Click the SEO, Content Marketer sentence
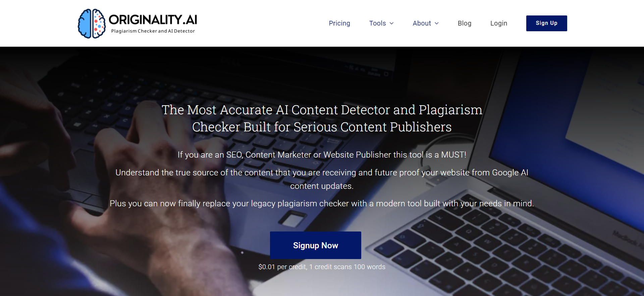Viewport: 644px width, 296px height. click(322, 155)
